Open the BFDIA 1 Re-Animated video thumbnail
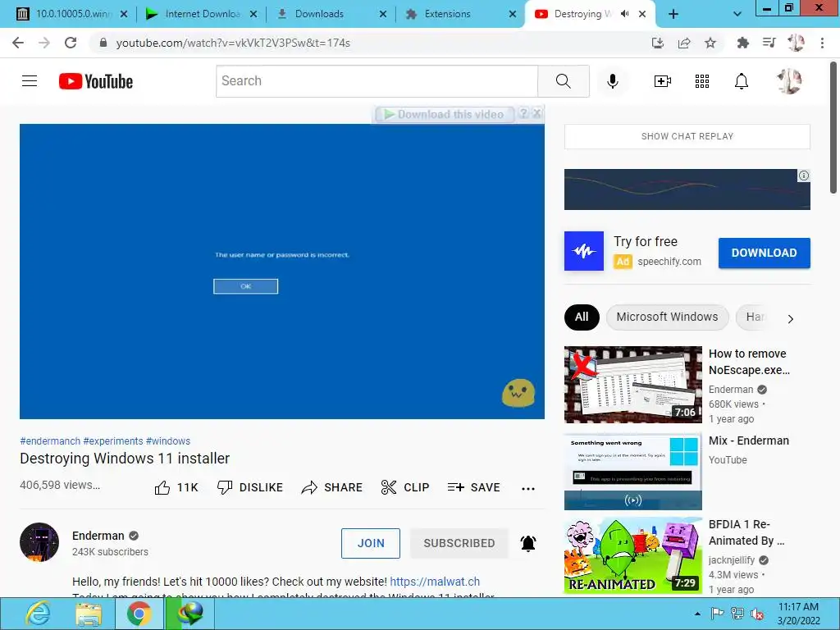This screenshot has width=840, height=630. click(x=632, y=555)
